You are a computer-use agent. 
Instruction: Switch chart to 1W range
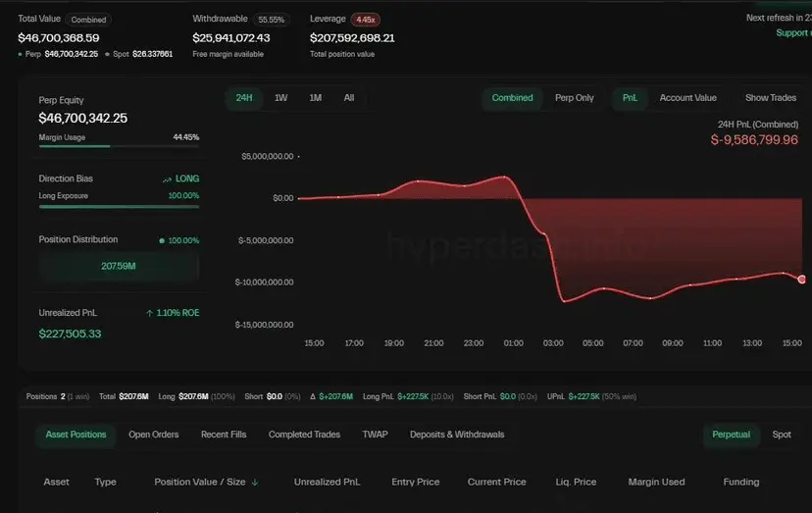click(x=280, y=98)
